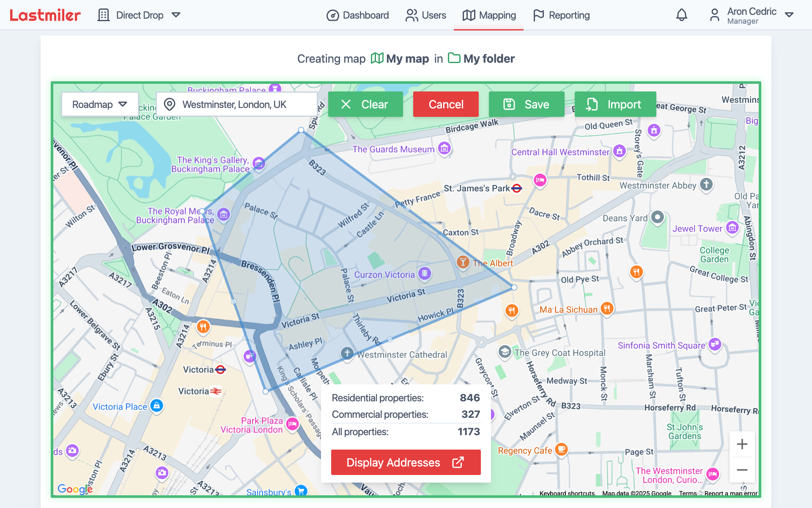Open the Roadmap map type dropdown
This screenshot has width=812, height=508.
tap(100, 104)
